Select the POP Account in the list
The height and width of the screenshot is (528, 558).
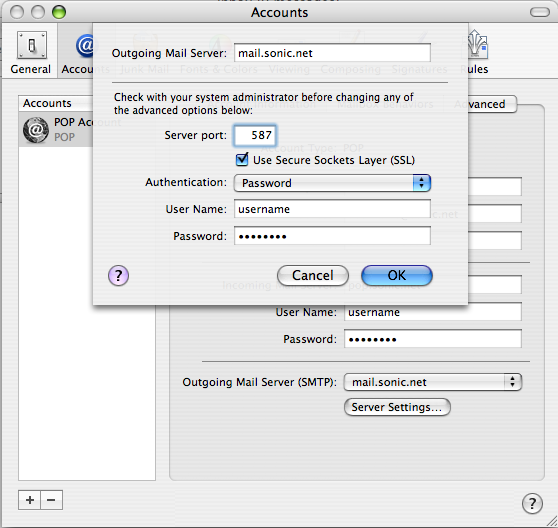[x=56, y=130]
